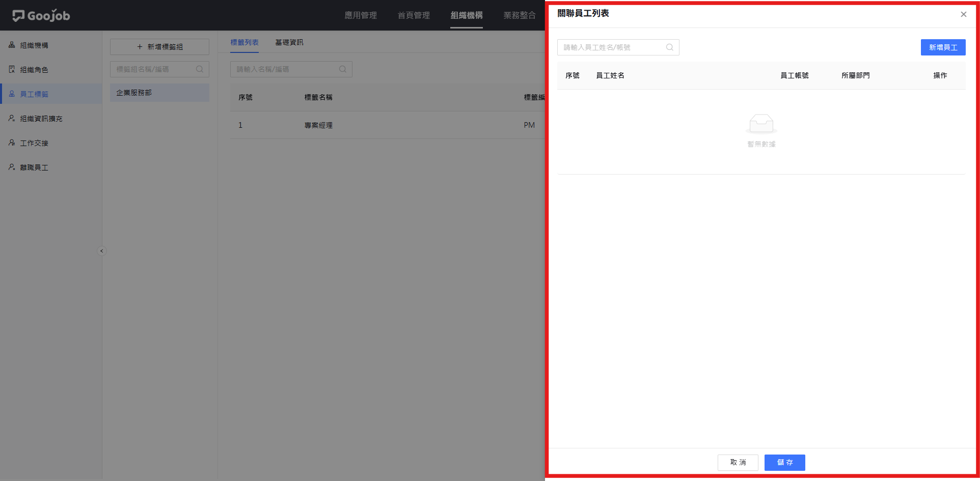980x481 pixels.
Task: Click 組織資訊擴充 sidebar label
Action: 41,119
